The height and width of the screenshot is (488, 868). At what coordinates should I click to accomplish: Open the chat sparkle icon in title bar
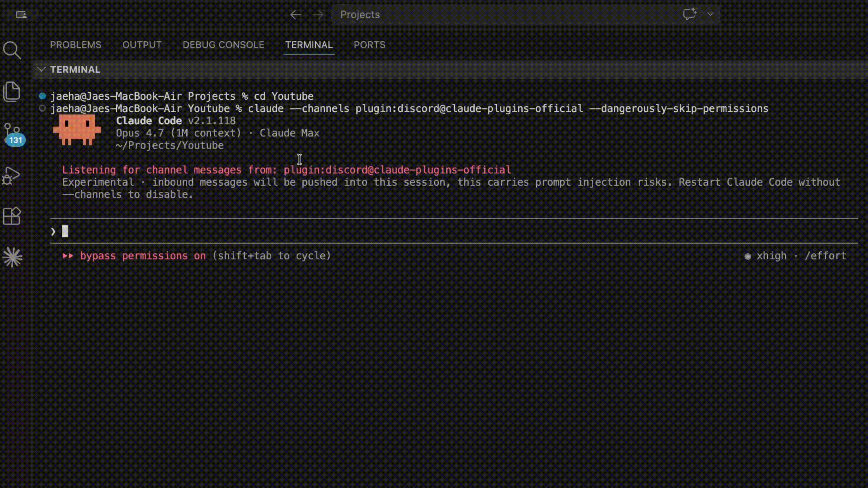690,14
